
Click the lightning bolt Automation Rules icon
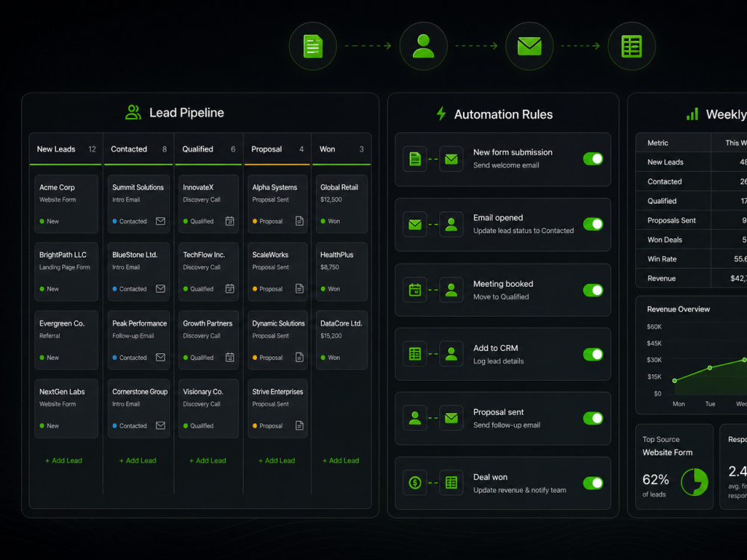441,113
